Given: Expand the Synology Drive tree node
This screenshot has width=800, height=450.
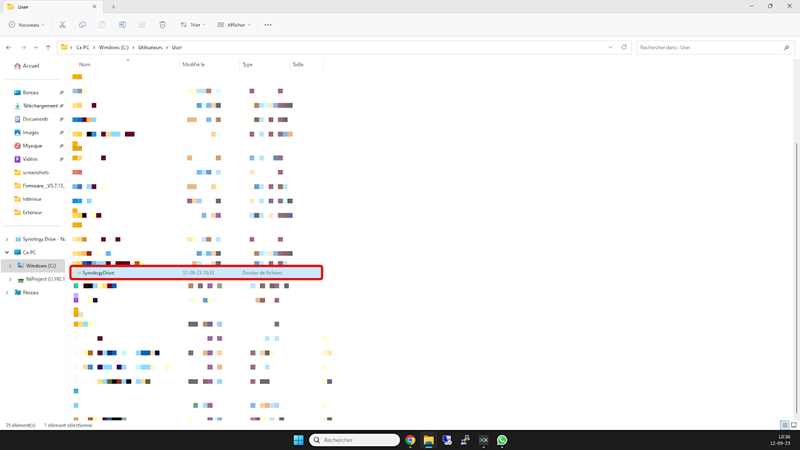Looking at the screenshot, I should [7, 239].
